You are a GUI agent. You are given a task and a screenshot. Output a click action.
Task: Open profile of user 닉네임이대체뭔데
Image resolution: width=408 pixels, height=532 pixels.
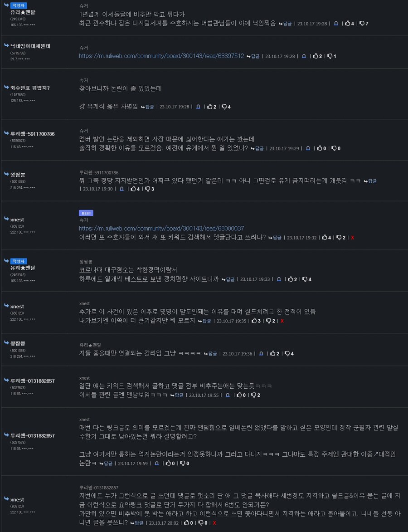30,46
